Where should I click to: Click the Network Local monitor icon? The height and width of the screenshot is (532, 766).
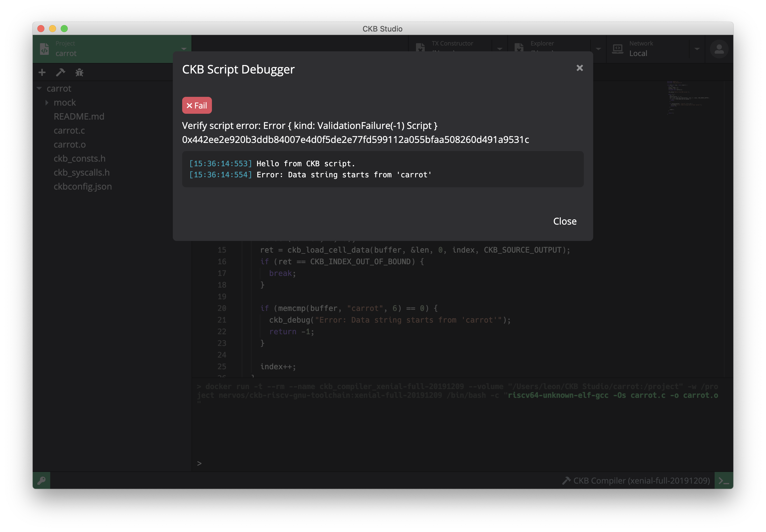pyautogui.click(x=617, y=49)
